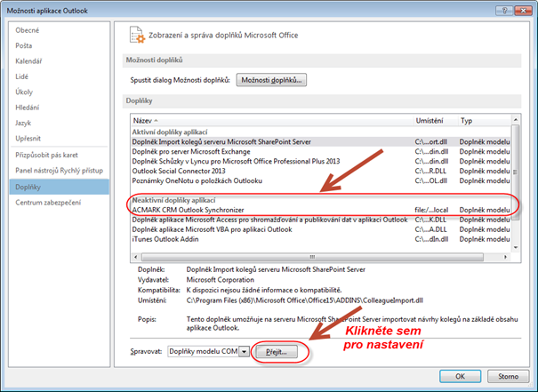Select Doplněk Import kolegů serveru SharePoint row

tap(321, 141)
